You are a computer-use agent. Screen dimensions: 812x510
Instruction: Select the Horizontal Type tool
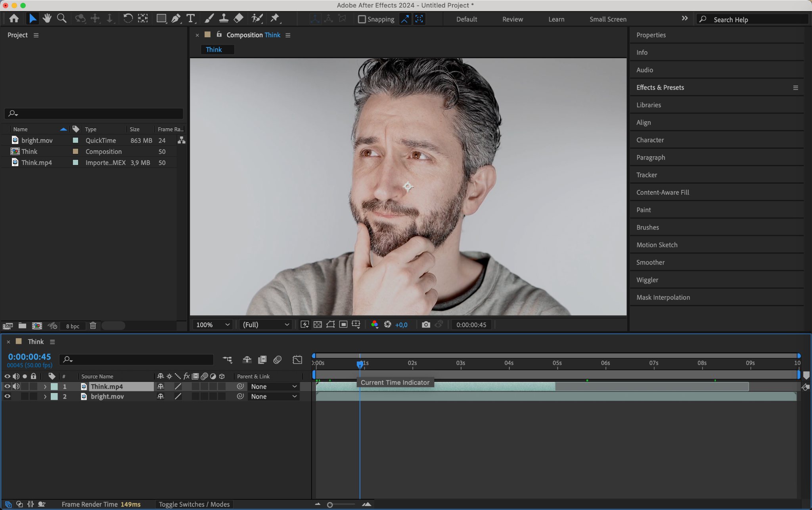(x=191, y=19)
